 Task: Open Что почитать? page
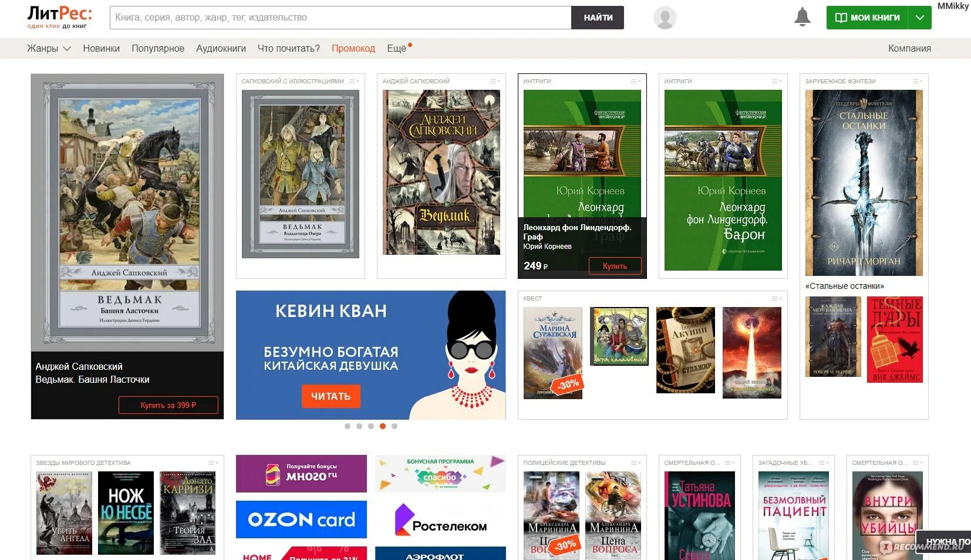click(x=288, y=49)
